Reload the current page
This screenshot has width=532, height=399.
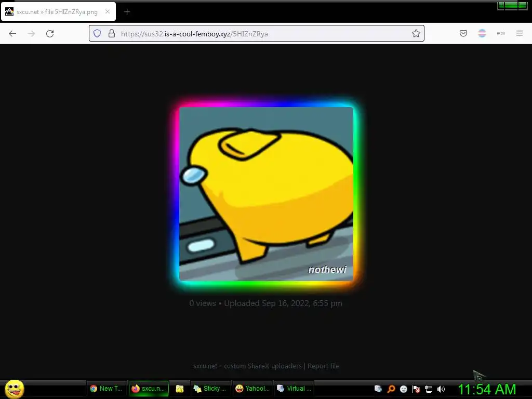coord(50,34)
